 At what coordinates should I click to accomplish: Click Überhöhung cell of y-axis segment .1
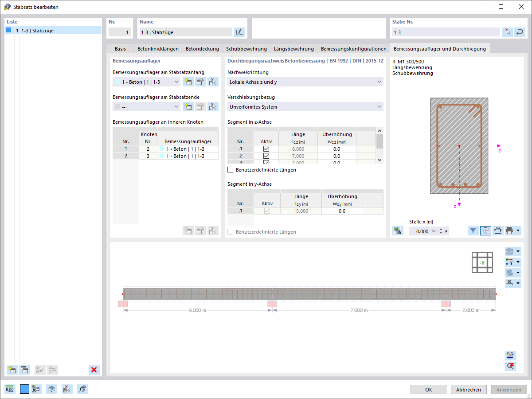tap(342, 211)
